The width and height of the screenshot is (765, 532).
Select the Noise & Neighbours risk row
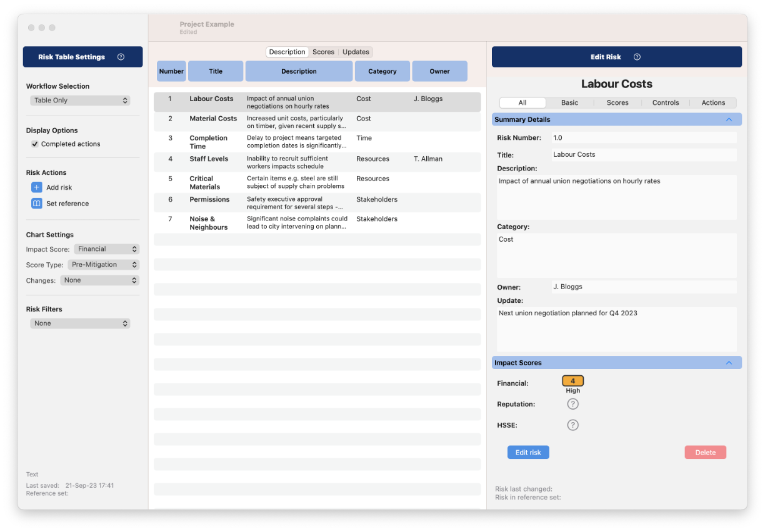pos(317,223)
